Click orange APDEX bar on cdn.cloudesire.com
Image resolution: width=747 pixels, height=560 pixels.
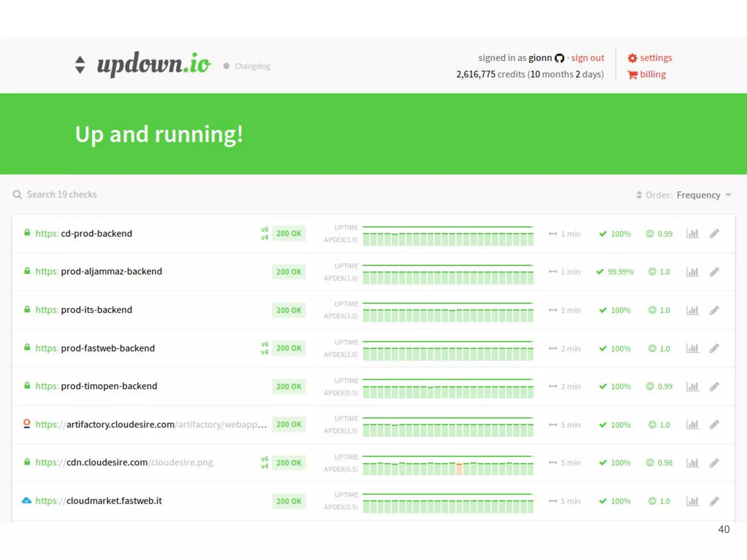tap(459, 468)
